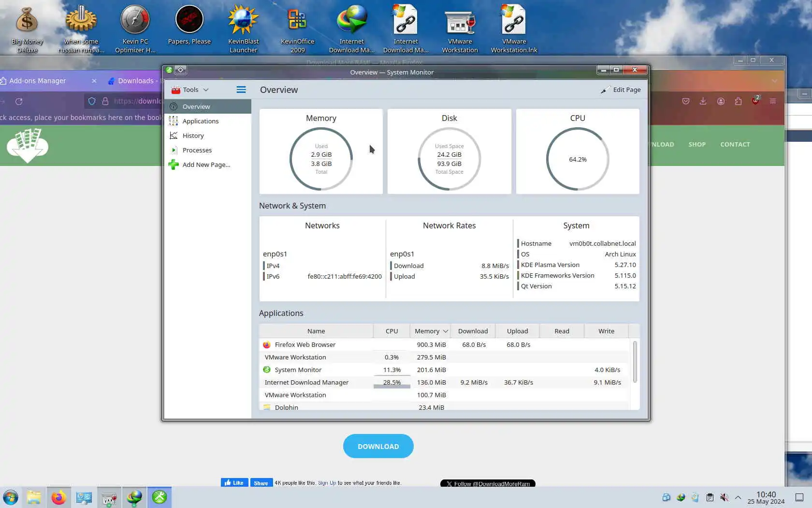Sort applications by Memory column
This screenshot has width=812, height=508.
click(x=430, y=331)
